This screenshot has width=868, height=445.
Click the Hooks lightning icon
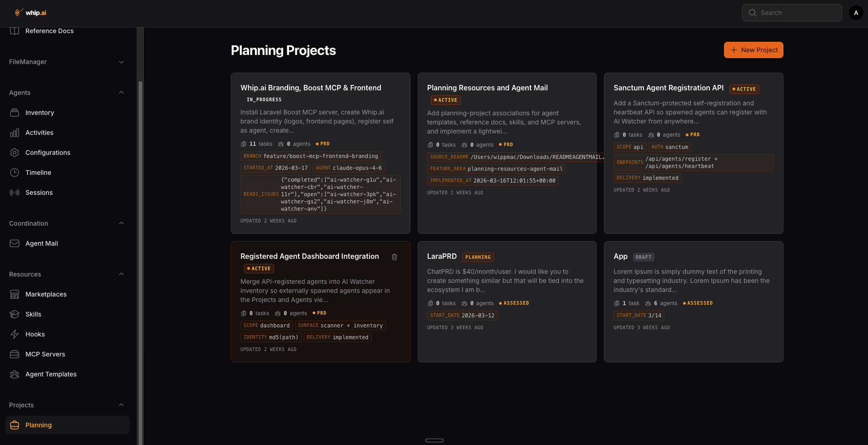pos(15,334)
